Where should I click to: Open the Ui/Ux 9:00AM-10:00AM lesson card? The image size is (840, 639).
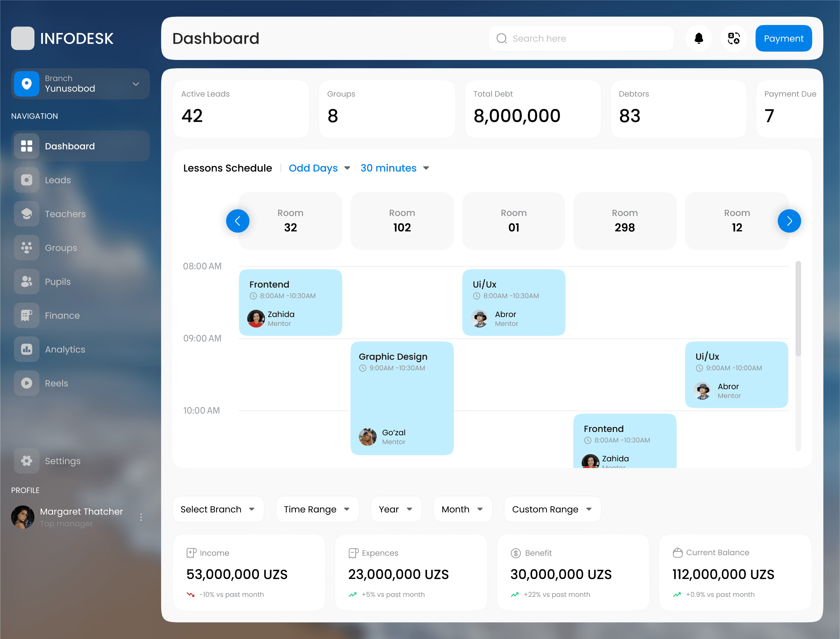737,375
